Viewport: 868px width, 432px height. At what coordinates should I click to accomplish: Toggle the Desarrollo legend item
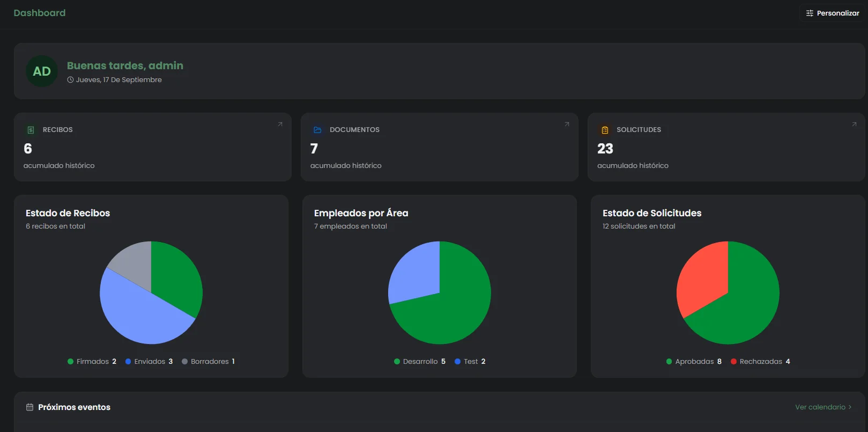(x=420, y=362)
